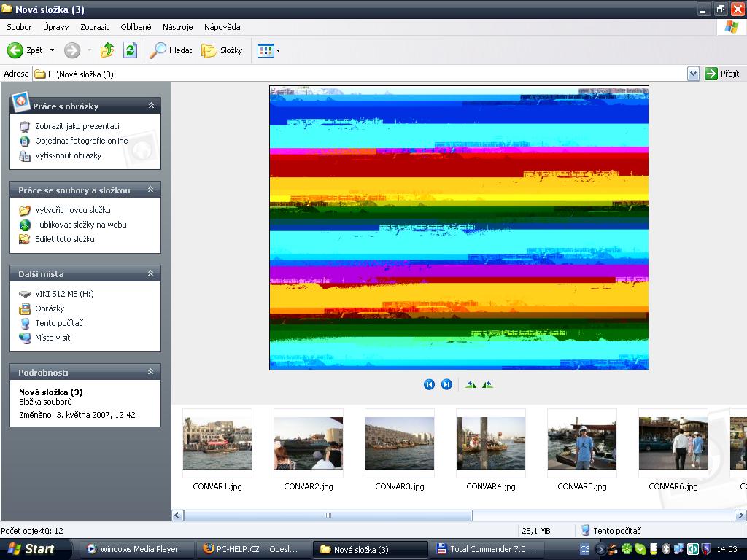The width and height of the screenshot is (747, 560).
Task: Show next image in filmstrip preview
Action: (446, 384)
